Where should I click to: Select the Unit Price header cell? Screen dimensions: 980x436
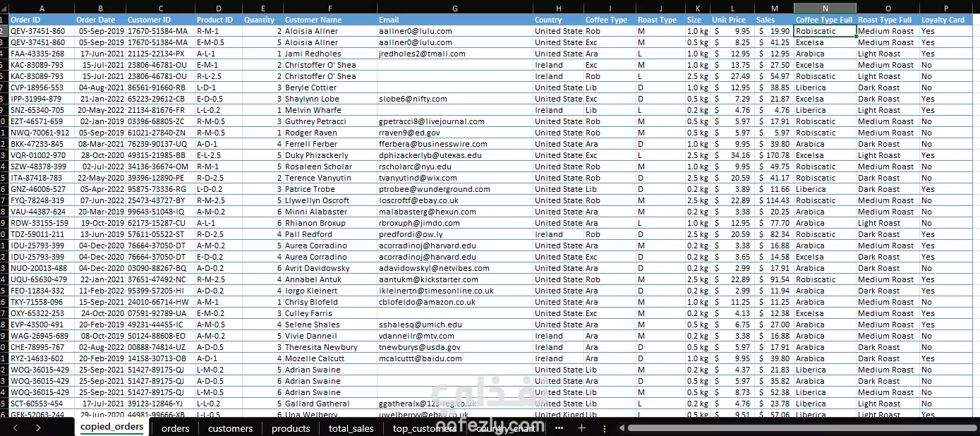tap(732, 20)
